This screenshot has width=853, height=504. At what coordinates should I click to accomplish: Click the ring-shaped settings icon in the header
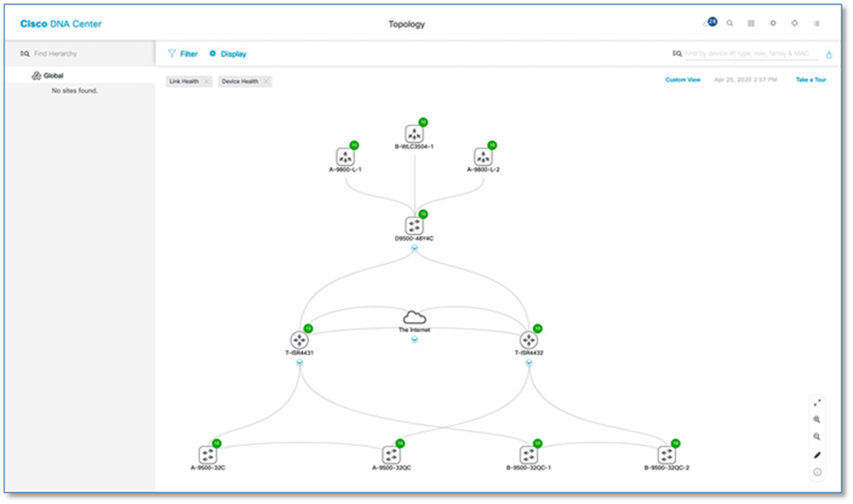click(773, 23)
